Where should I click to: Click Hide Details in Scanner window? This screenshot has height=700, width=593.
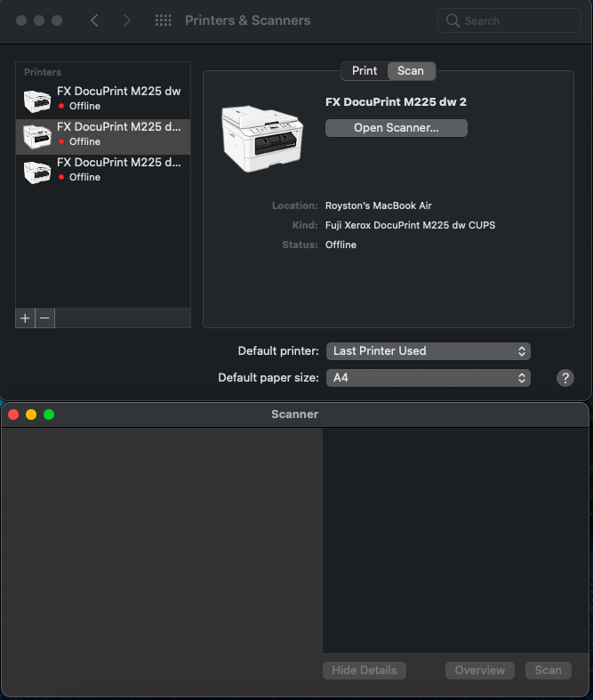tap(365, 671)
